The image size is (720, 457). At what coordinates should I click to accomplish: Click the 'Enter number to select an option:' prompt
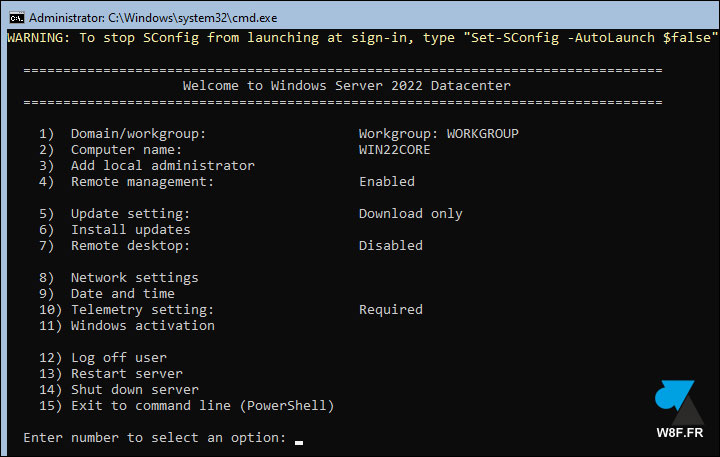pos(155,438)
